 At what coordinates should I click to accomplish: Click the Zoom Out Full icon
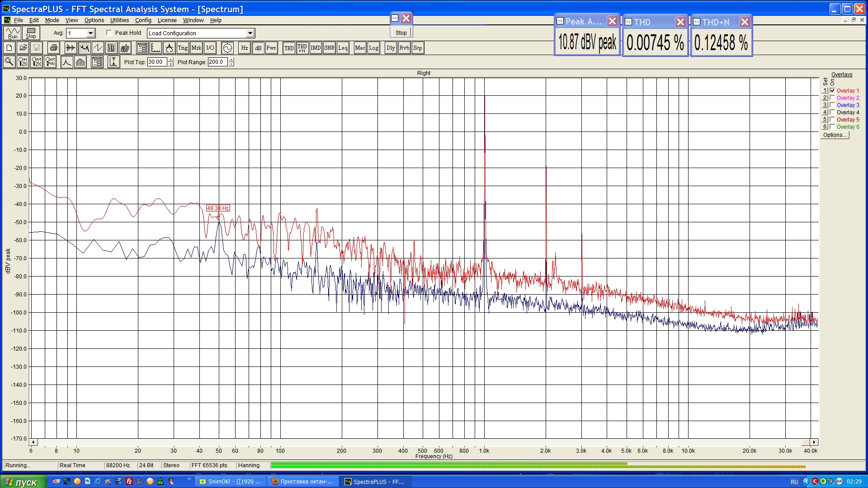[50, 62]
